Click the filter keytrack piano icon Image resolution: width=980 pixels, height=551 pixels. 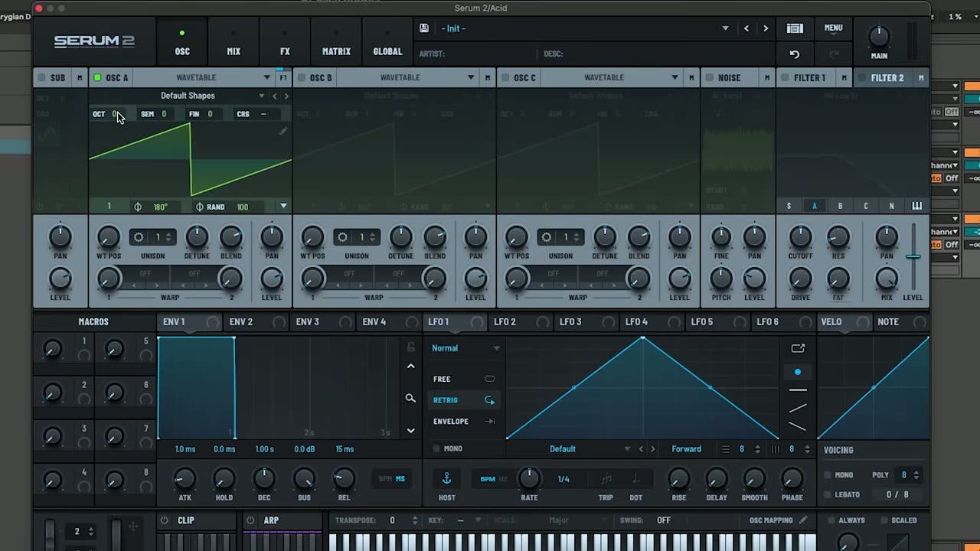point(917,206)
